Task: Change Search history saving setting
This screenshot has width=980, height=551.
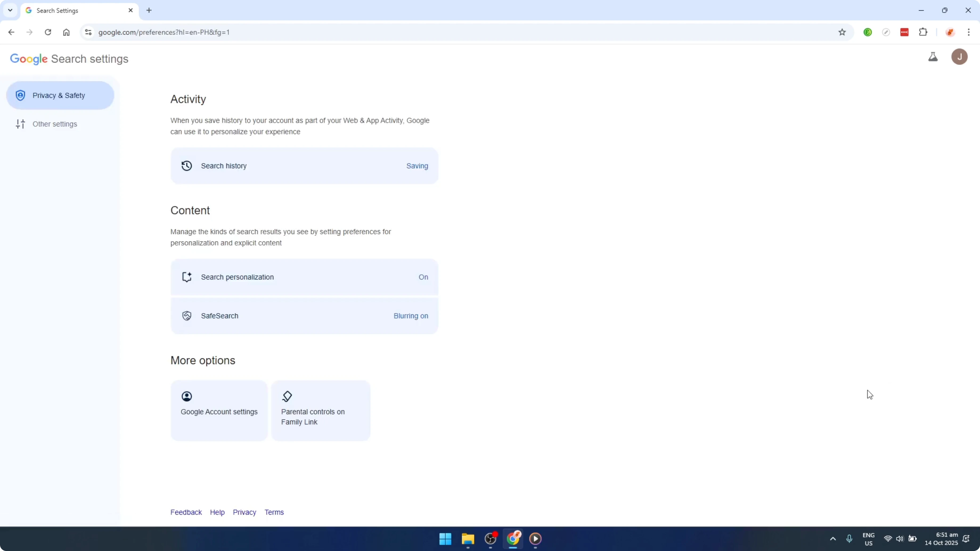Action: pos(304,166)
